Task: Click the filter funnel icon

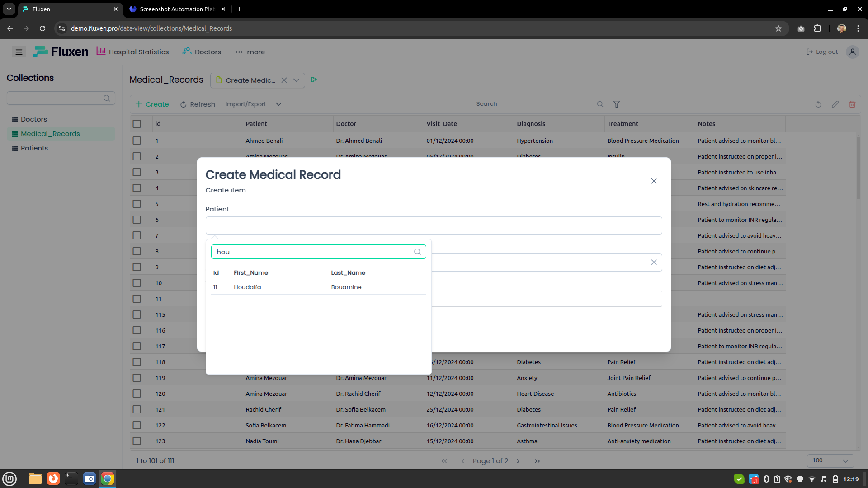Action: click(616, 104)
